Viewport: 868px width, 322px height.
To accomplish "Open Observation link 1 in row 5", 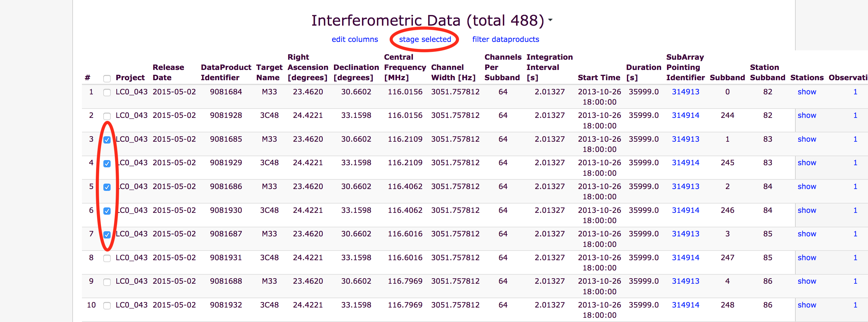I will 855,186.
